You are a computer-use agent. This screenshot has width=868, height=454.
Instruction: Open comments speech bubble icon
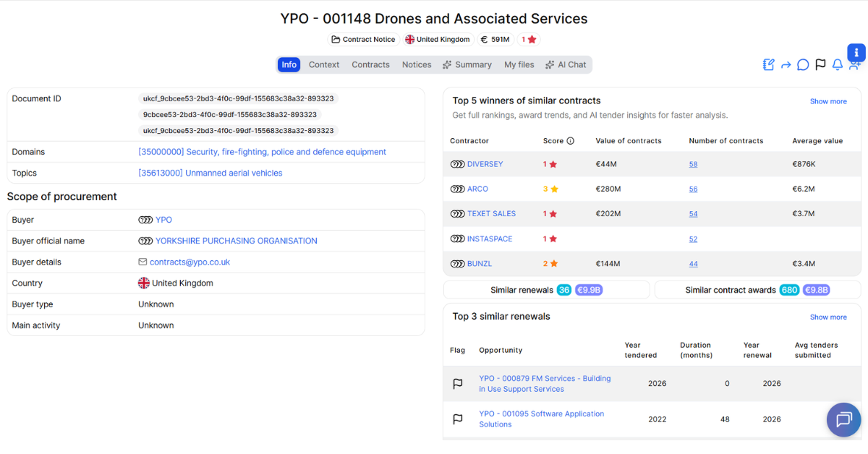803,65
